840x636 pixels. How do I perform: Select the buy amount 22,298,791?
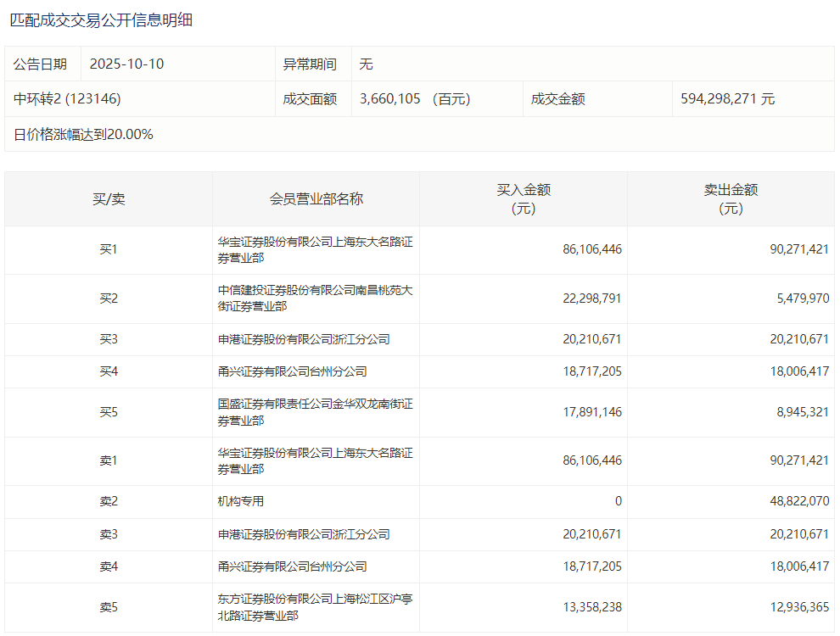coord(591,298)
